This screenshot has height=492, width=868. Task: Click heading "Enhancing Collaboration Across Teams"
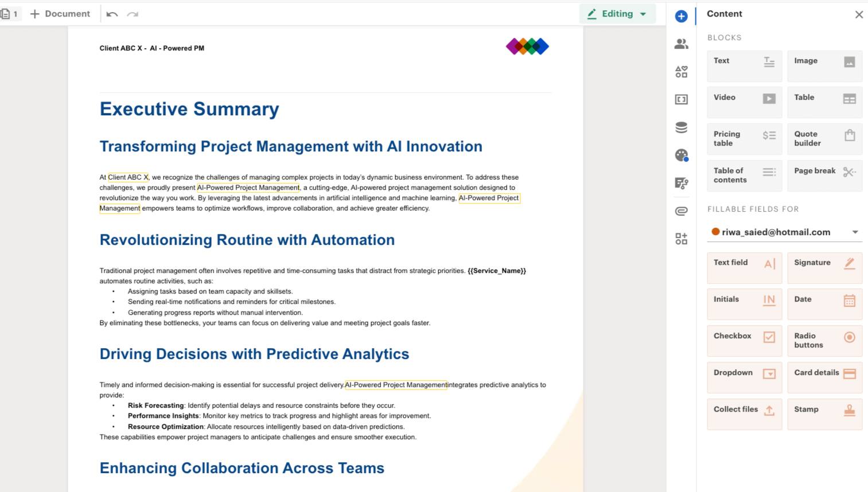click(x=242, y=468)
